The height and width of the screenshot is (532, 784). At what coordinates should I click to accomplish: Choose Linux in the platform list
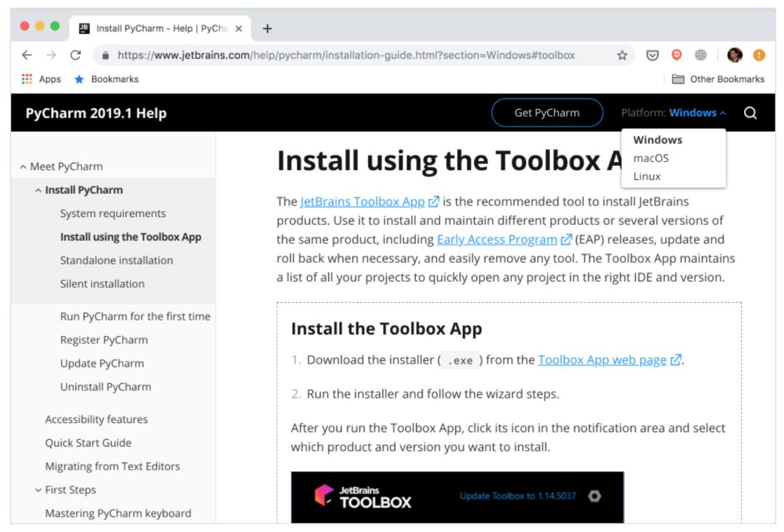[x=647, y=176]
